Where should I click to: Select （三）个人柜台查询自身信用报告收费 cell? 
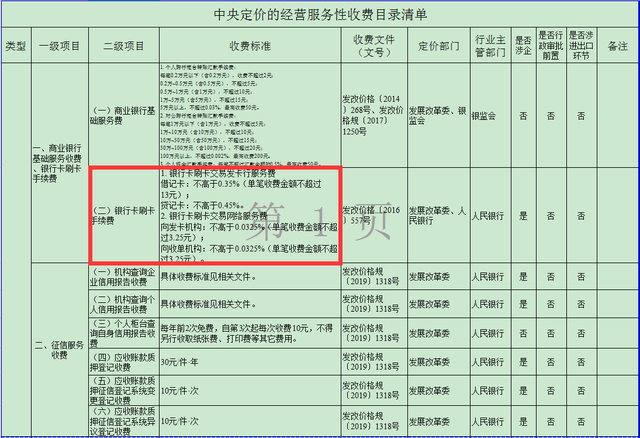123,334
